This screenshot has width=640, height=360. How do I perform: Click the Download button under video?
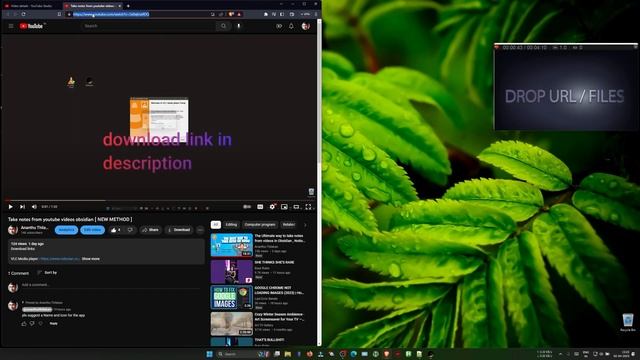pyautogui.click(x=179, y=230)
